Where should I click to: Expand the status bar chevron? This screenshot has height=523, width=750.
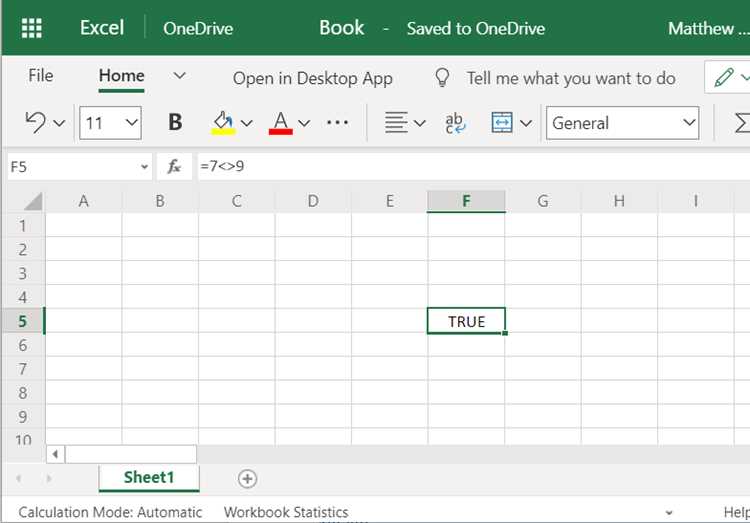pos(669,512)
